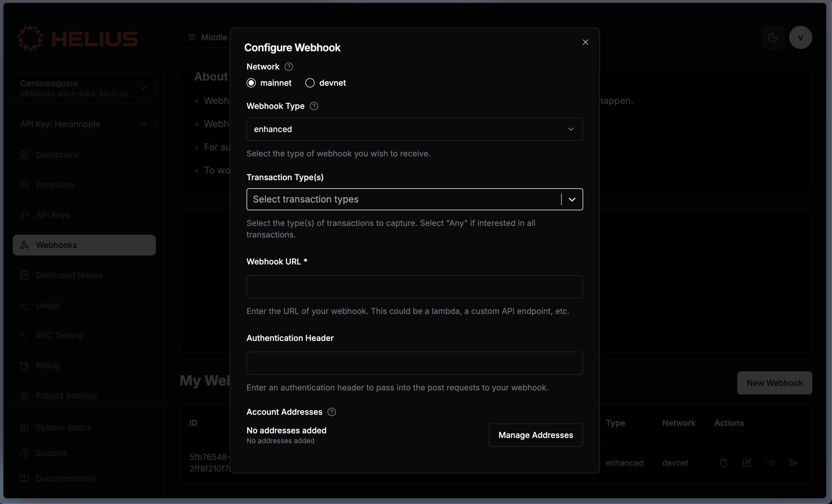The height and width of the screenshot is (504, 832).
Task: Open the Select transaction types combo box
Action: click(x=415, y=199)
